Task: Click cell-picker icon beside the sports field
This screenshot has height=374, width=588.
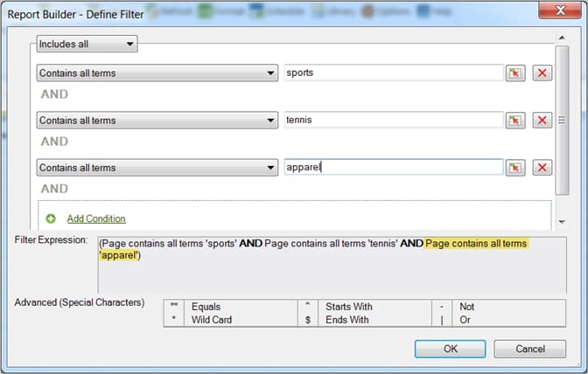Action: [x=515, y=73]
